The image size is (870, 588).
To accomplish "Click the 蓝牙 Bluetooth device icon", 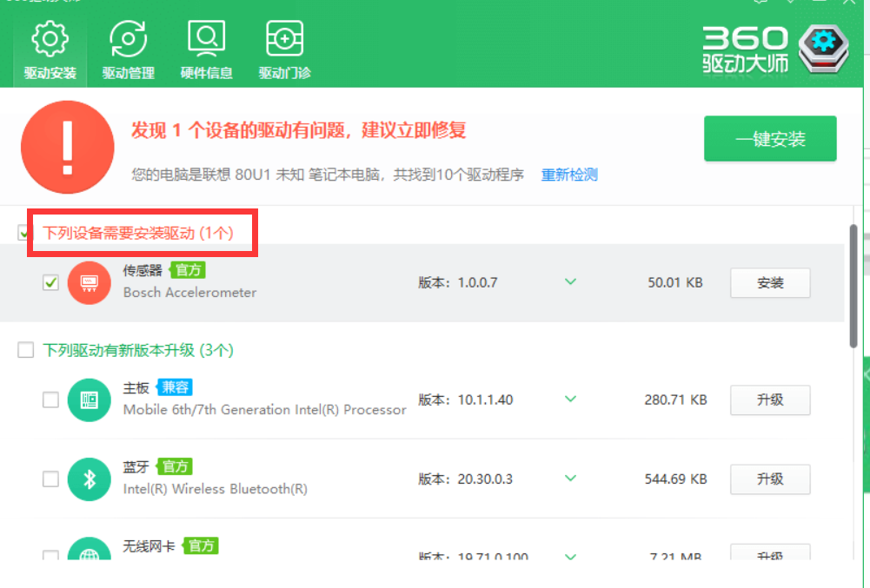I will pyautogui.click(x=90, y=479).
